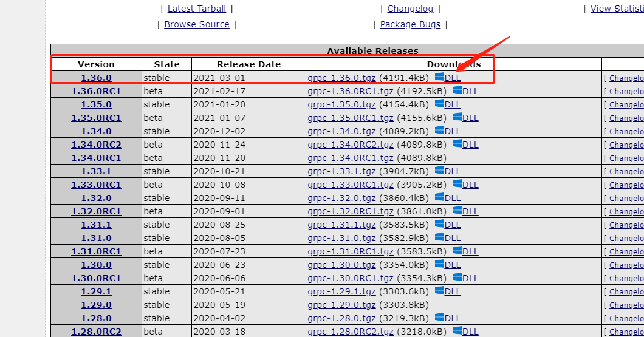644x337 pixels.
Task: Open version 1.35.0 page
Action: pos(96,104)
